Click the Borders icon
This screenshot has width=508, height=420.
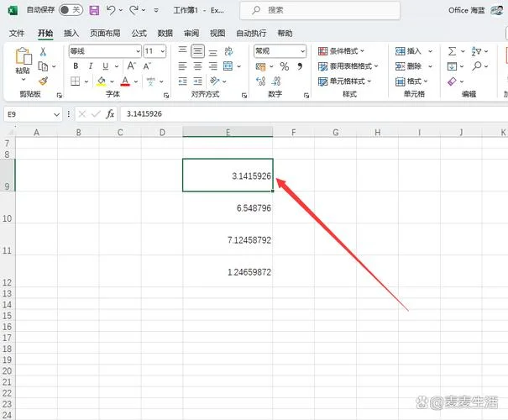pyautogui.click(x=76, y=81)
